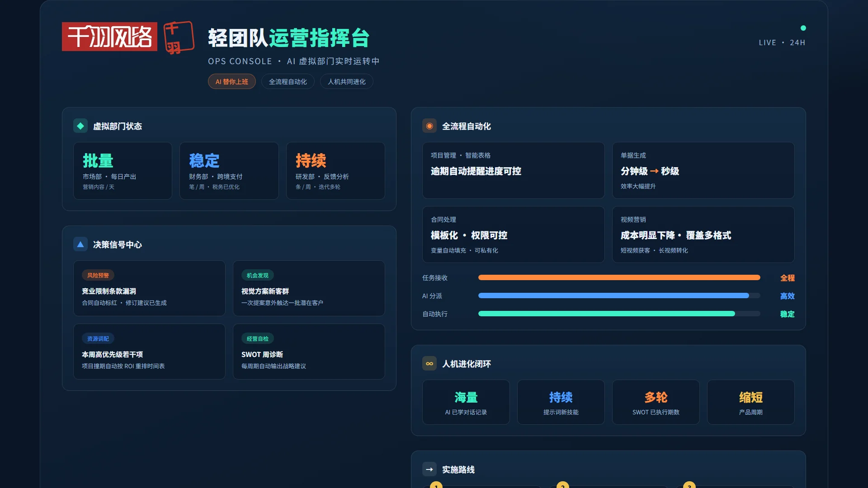Click the green diamond icon beside 虚拟部门状态

click(80, 126)
